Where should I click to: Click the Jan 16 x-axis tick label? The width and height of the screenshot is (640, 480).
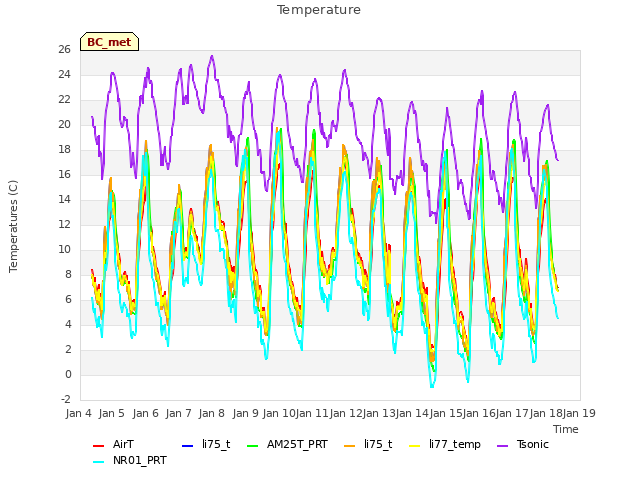coord(479,413)
